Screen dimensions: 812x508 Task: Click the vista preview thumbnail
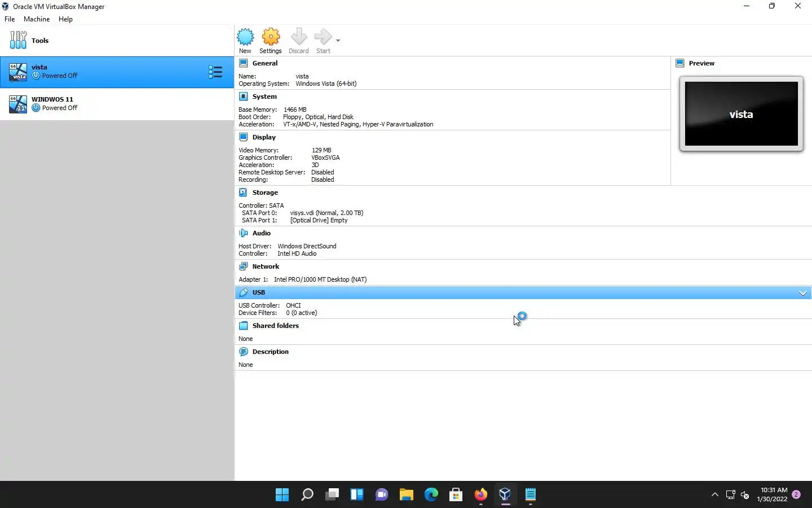(x=742, y=114)
